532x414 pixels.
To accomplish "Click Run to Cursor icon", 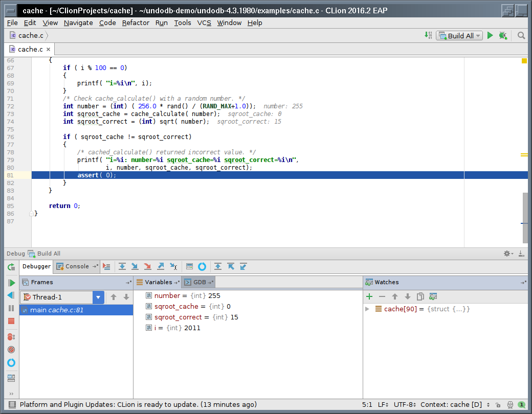I will [x=173, y=267].
